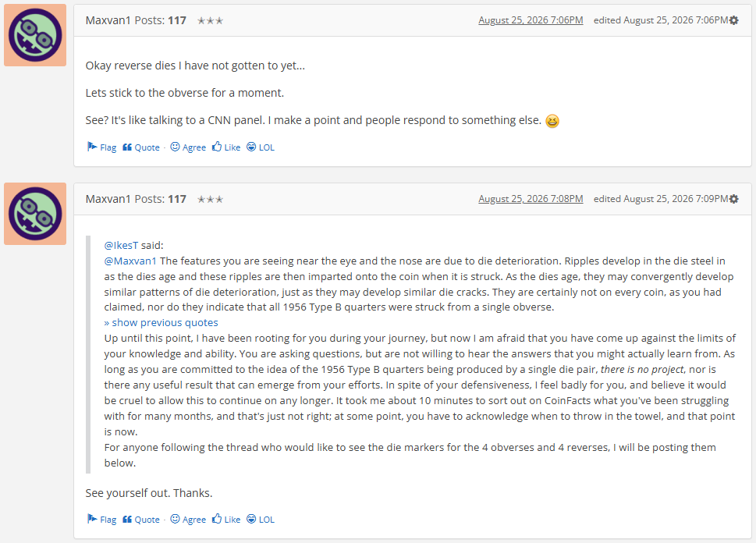Viewport: 756px width, 543px height.
Task: Mark Agree on the second post
Action: (188, 520)
